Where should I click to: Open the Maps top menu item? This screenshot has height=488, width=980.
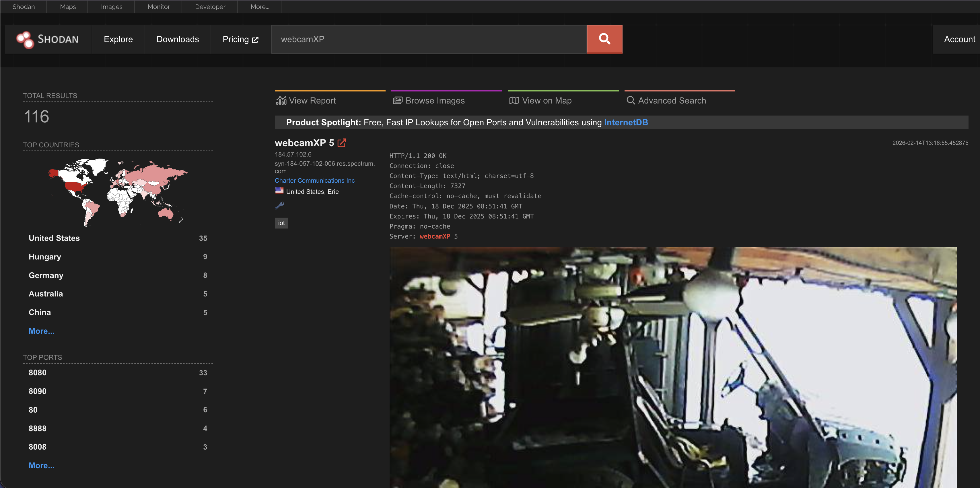(68, 7)
